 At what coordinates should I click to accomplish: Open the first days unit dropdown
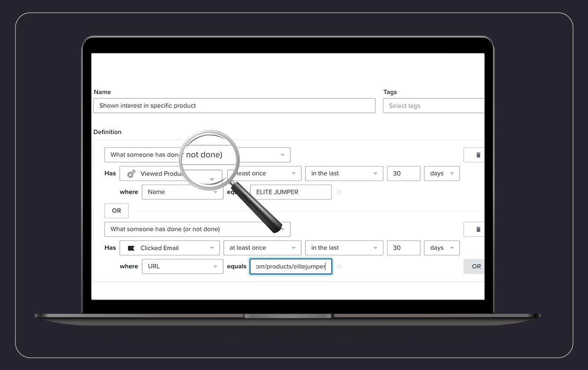coord(441,174)
